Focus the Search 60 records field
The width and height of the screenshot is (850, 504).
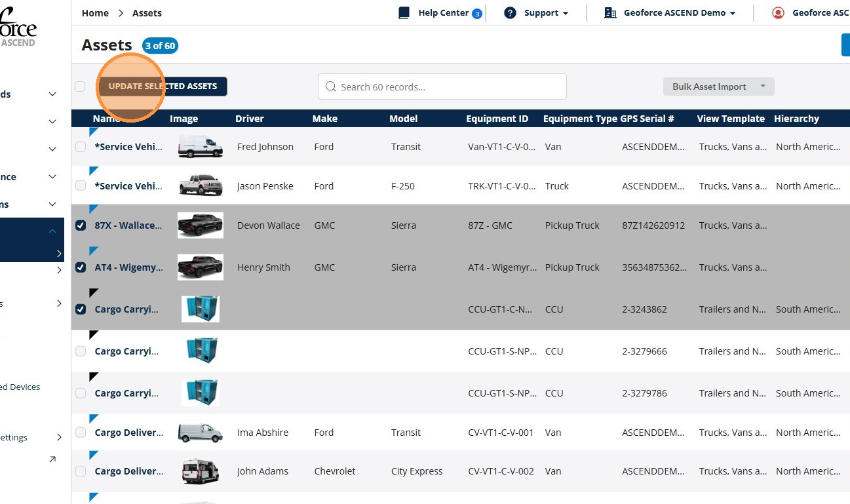(442, 87)
